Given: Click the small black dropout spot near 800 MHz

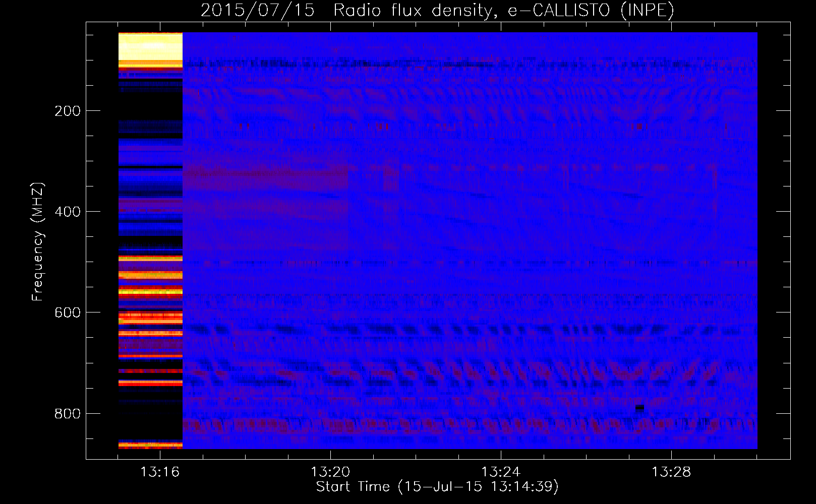Looking at the screenshot, I should click(x=639, y=408).
